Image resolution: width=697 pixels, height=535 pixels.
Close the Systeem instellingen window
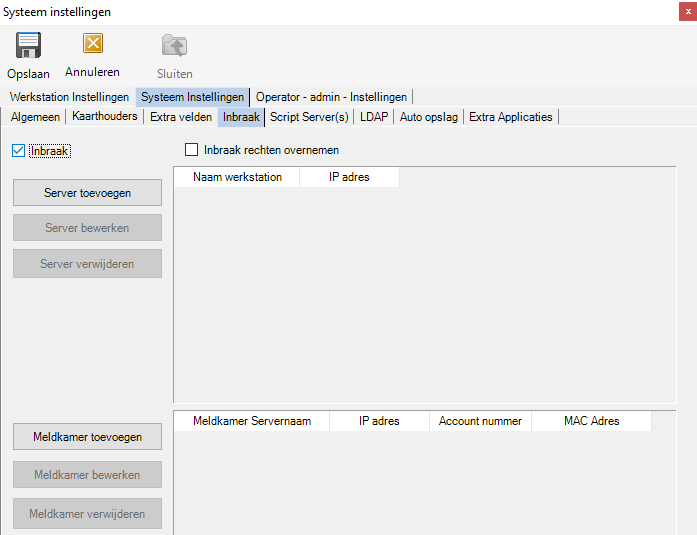(688, 12)
